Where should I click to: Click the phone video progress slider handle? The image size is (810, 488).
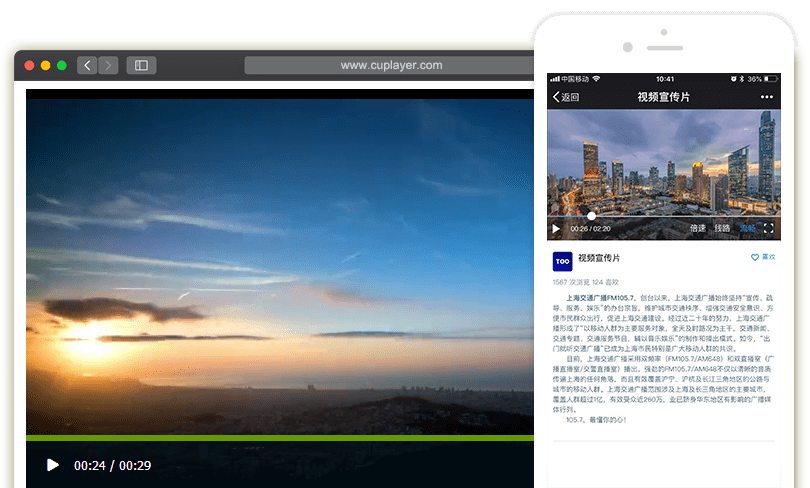coord(591,216)
